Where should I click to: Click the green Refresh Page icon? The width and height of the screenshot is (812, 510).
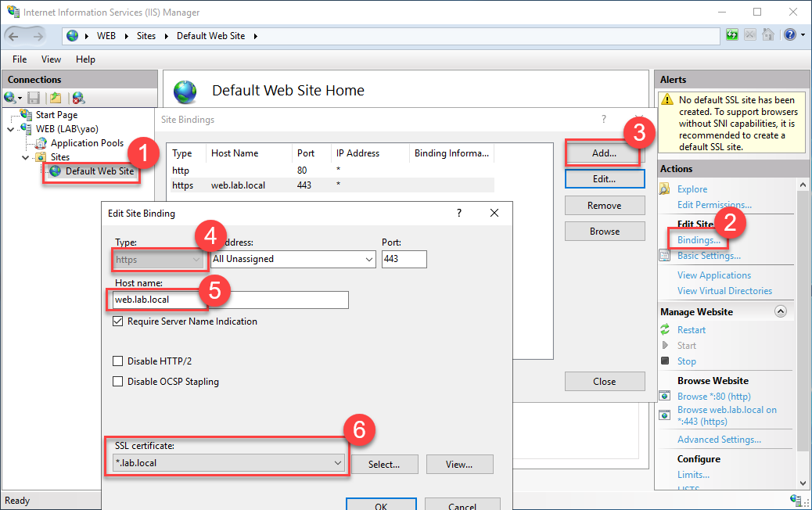(732, 35)
